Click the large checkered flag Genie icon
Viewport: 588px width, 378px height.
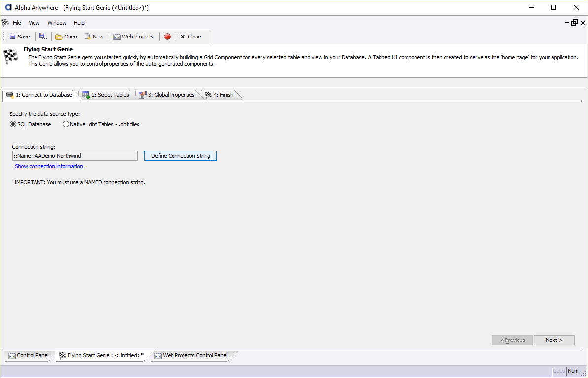[x=11, y=56]
